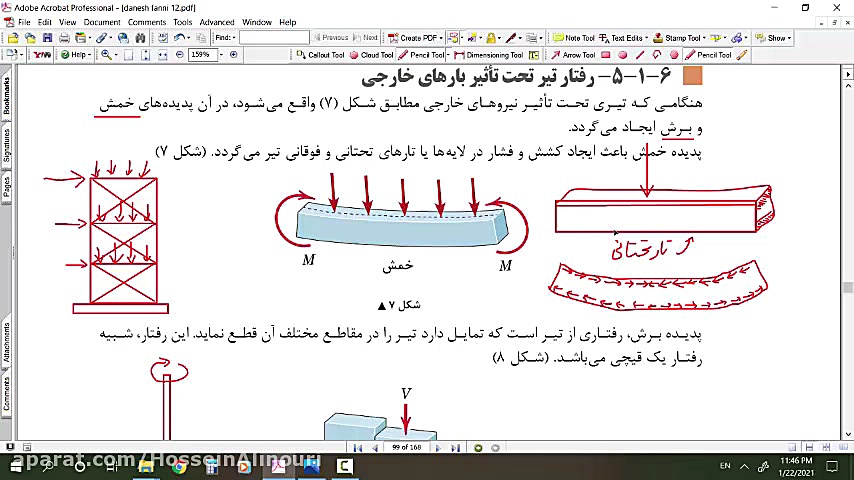Open the Create PDF dropdown arrow
The width and height of the screenshot is (854, 480).
click(x=441, y=38)
